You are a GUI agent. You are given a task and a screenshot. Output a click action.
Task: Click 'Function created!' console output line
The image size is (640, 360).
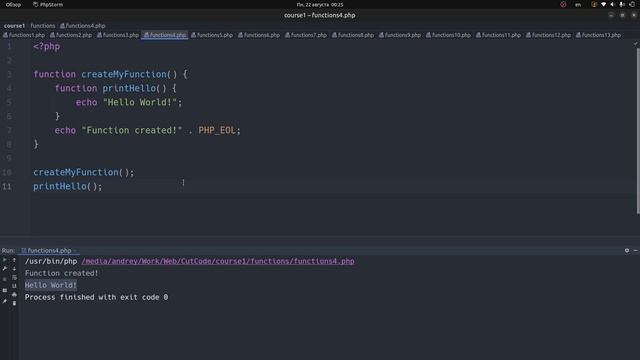pos(62,273)
